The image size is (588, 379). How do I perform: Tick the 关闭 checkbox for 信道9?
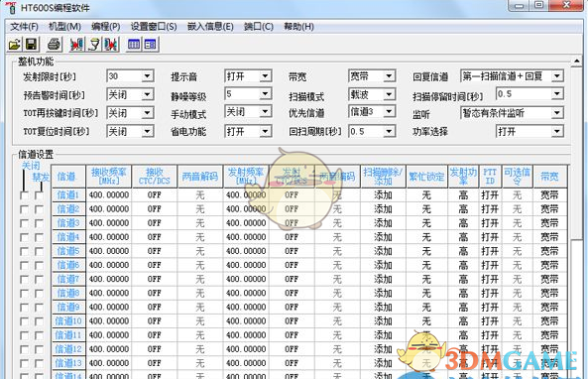point(24,308)
